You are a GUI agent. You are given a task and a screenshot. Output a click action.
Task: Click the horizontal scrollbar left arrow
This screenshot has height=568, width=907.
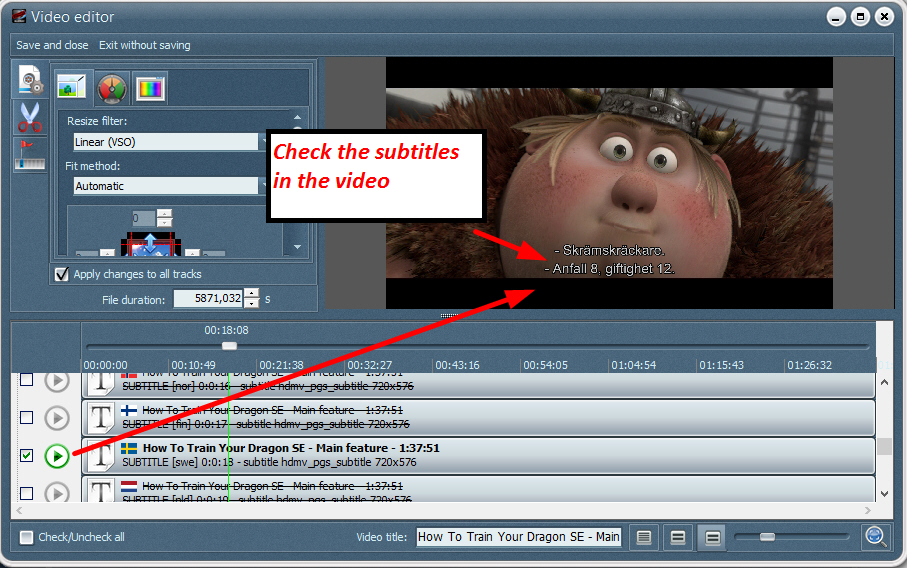tap(19, 511)
